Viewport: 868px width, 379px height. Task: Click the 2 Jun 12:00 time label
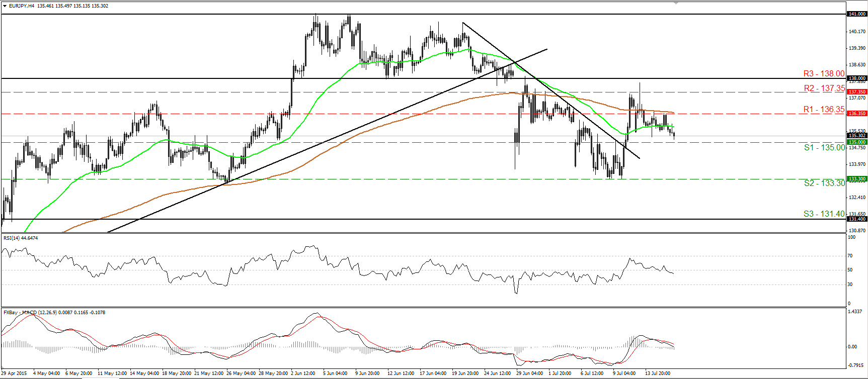pos(304,373)
